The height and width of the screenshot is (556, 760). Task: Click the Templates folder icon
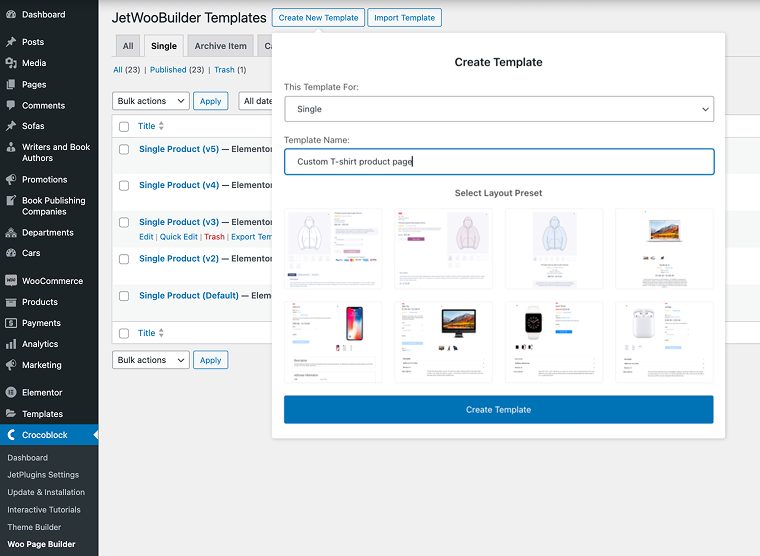tap(11, 414)
